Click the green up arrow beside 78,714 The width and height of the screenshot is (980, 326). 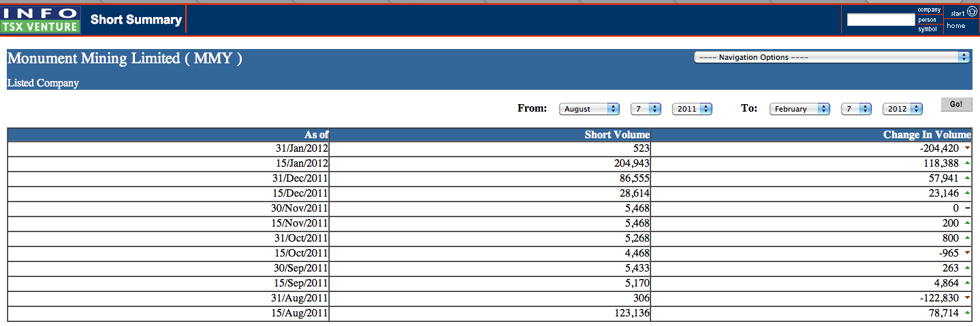click(967, 313)
